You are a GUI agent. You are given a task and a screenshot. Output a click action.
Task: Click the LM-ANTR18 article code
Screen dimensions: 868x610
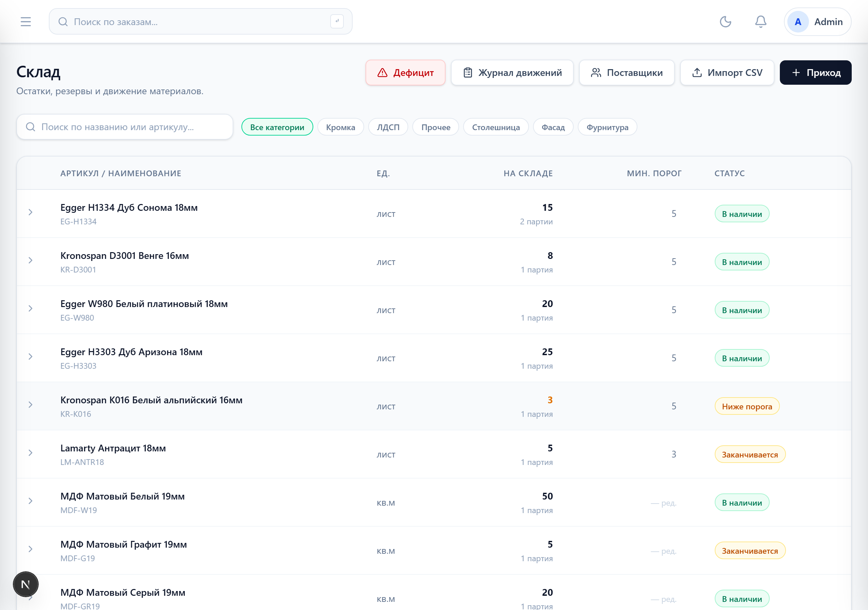click(82, 462)
